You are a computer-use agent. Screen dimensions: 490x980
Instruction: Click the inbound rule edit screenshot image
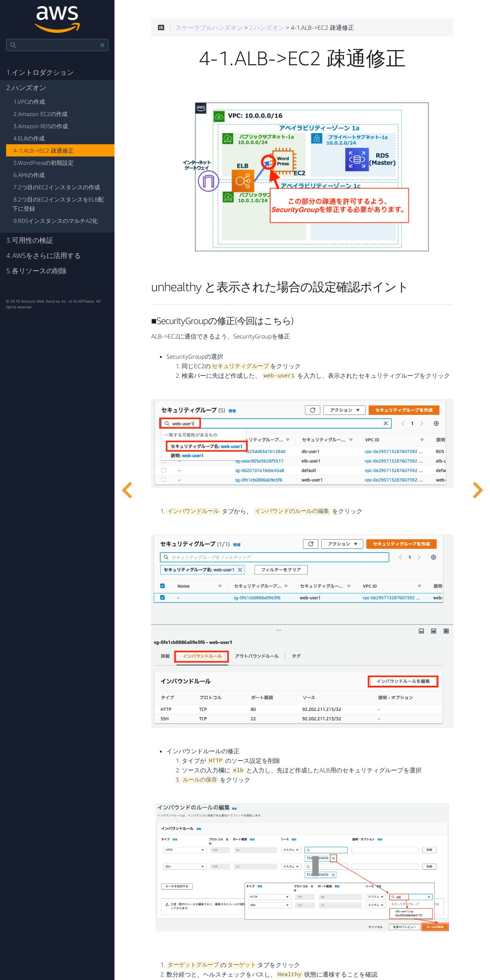pos(302,867)
